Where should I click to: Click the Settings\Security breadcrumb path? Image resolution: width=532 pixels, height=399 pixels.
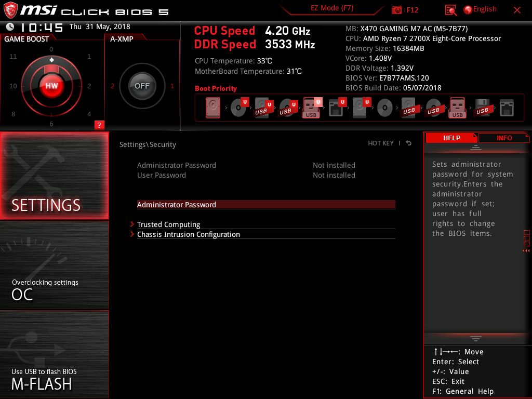click(148, 144)
